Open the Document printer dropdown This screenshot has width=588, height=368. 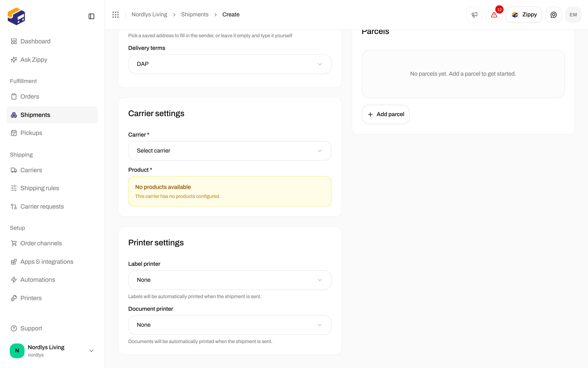[x=230, y=325]
